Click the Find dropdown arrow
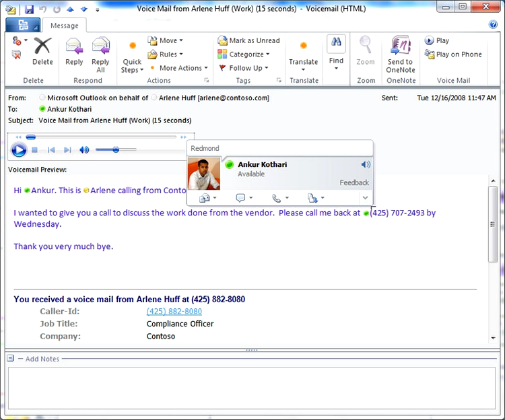 pyautogui.click(x=336, y=68)
